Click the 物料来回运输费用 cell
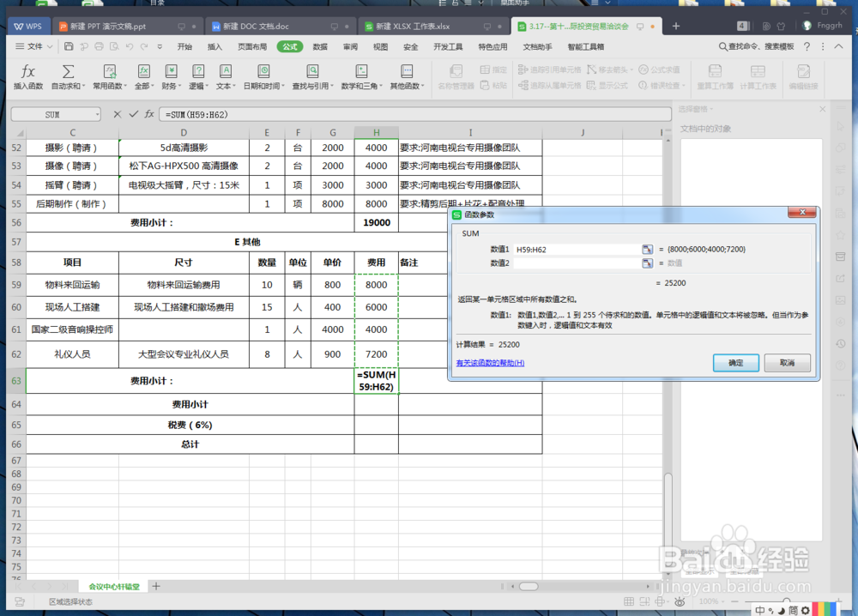The height and width of the screenshot is (616, 858). [x=184, y=285]
